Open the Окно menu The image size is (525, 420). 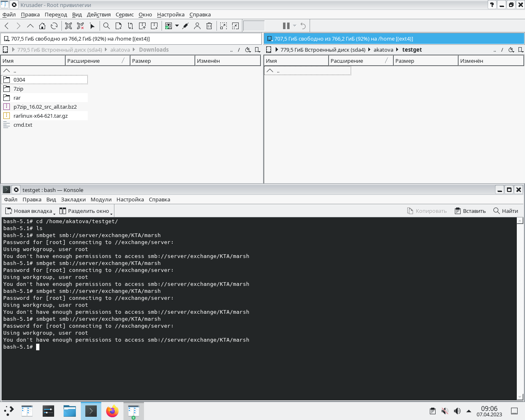click(x=145, y=14)
